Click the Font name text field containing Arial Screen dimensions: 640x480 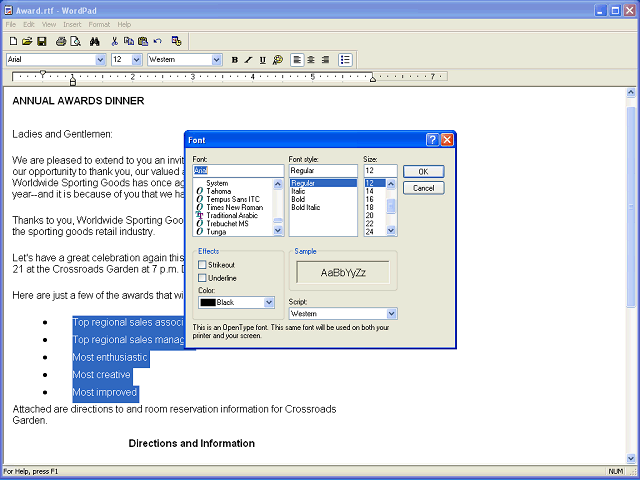238,171
